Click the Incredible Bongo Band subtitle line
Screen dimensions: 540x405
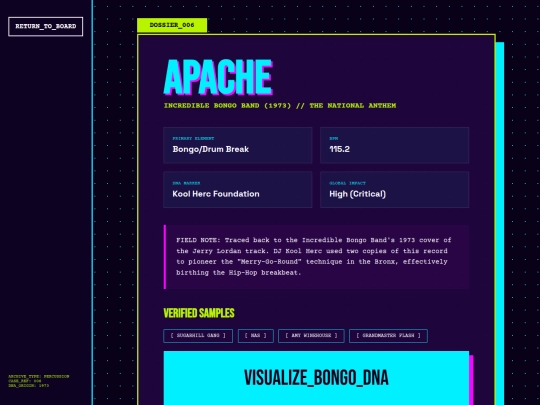pyautogui.click(x=280, y=106)
